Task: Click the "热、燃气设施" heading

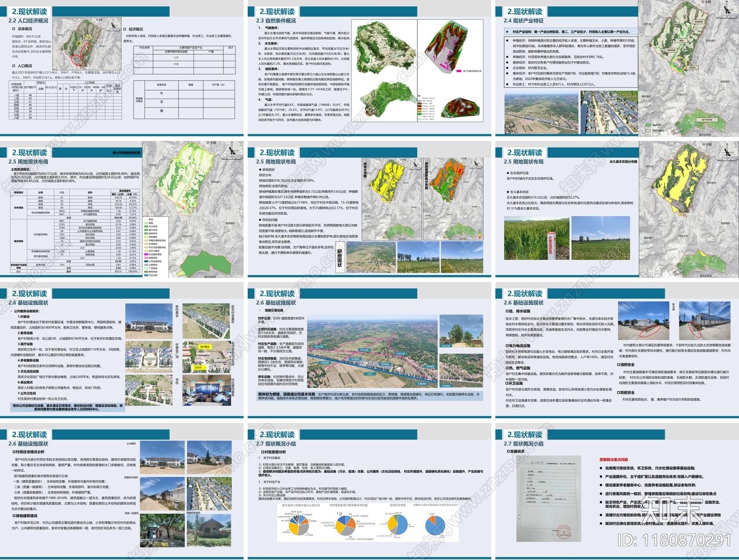Action: pyautogui.click(x=518, y=368)
